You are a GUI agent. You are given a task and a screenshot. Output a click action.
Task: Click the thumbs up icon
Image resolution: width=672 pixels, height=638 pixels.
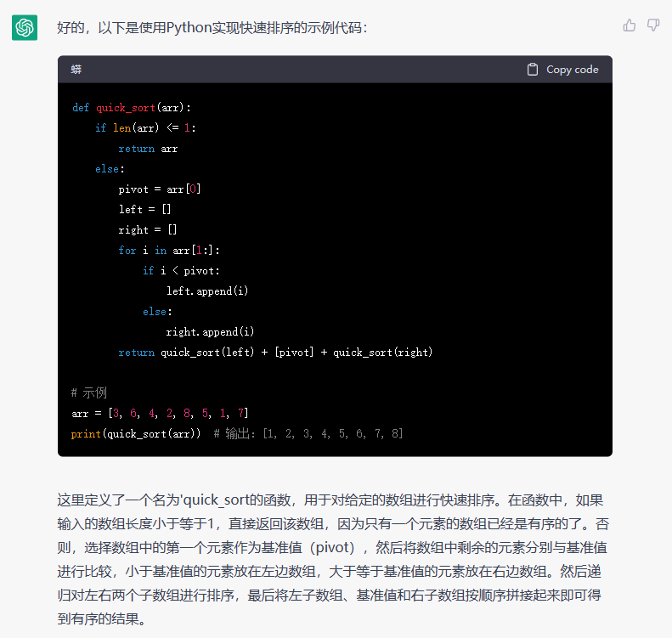630,25
